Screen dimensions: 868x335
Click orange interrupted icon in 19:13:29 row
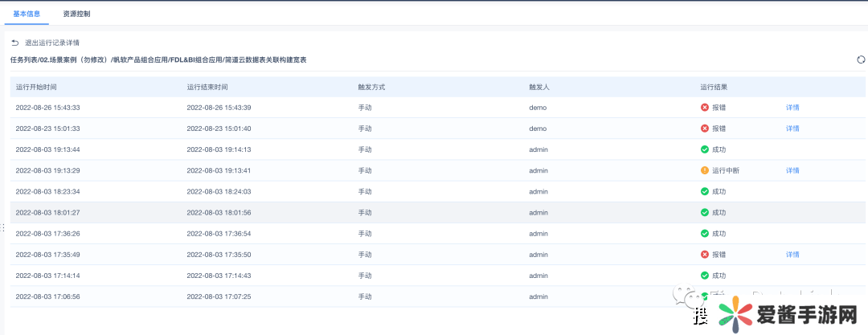coord(705,170)
